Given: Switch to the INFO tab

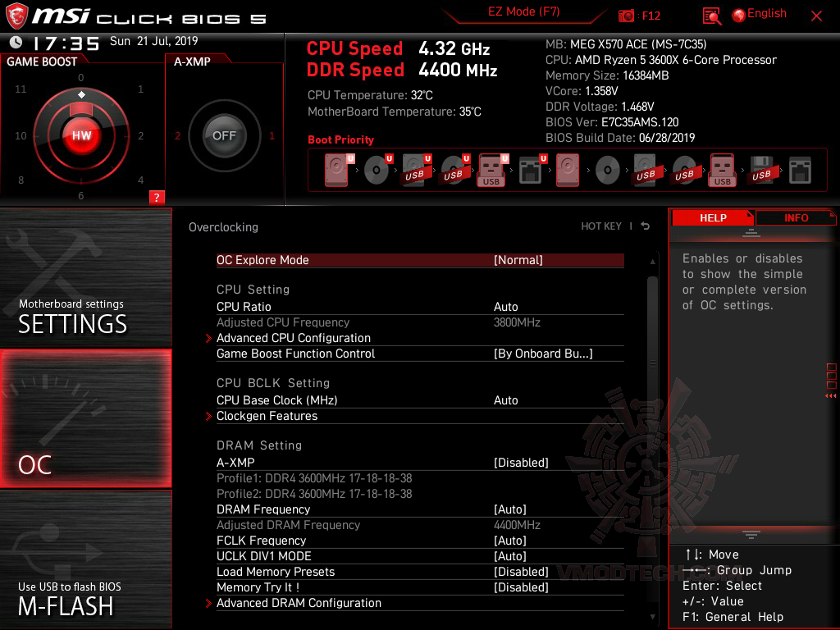Looking at the screenshot, I should pos(795,217).
